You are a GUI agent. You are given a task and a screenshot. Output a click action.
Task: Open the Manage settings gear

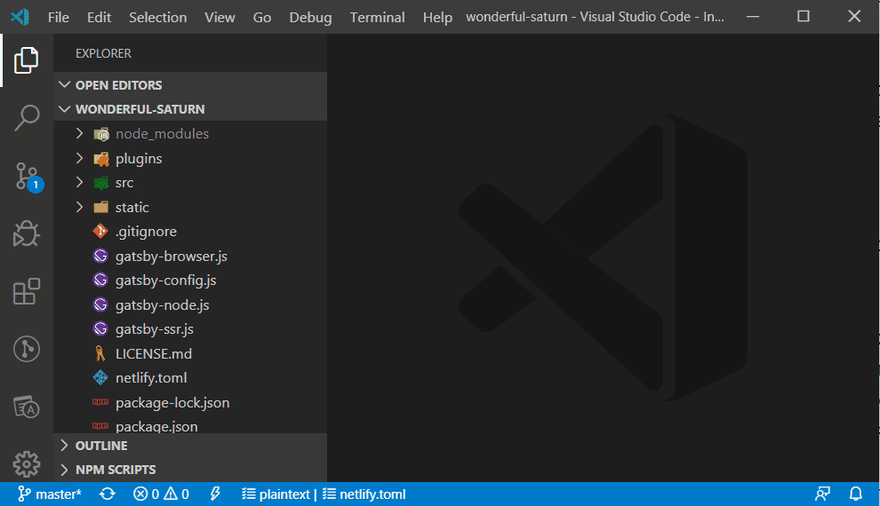pos(26,464)
